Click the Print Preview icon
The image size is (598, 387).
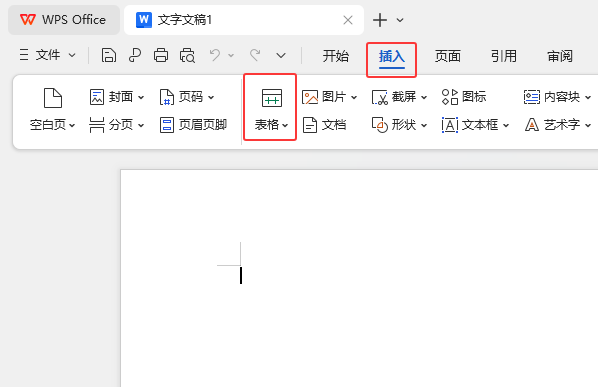click(x=187, y=55)
